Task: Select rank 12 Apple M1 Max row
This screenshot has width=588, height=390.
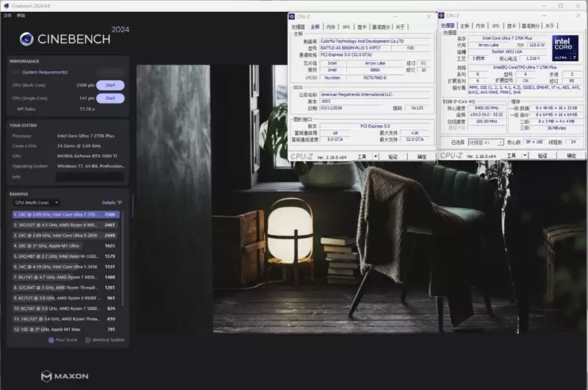Action: coord(66,330)
